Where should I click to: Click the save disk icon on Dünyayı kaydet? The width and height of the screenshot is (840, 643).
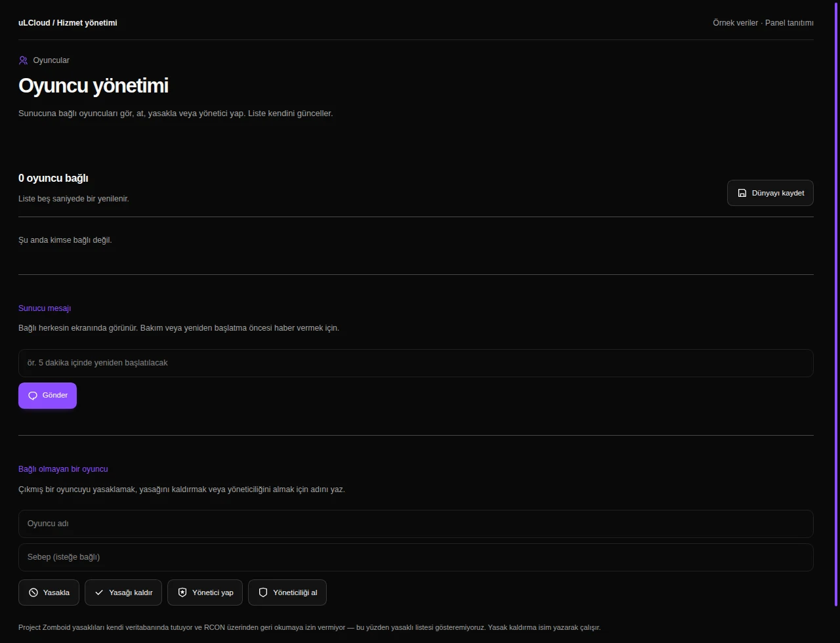click(x=742, y=193)
